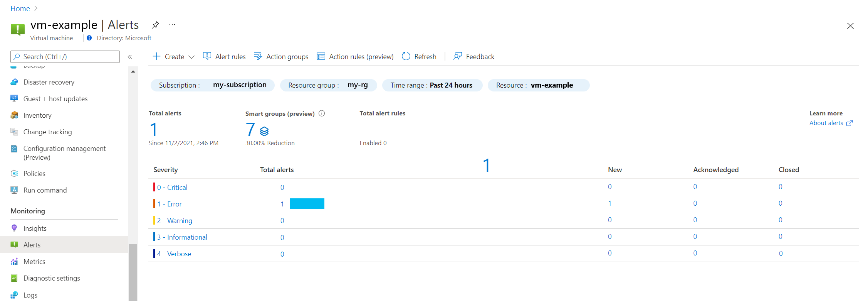Open Alert rules from the toolbar
This screenshot has height=301, width=868.
[224, 56]
